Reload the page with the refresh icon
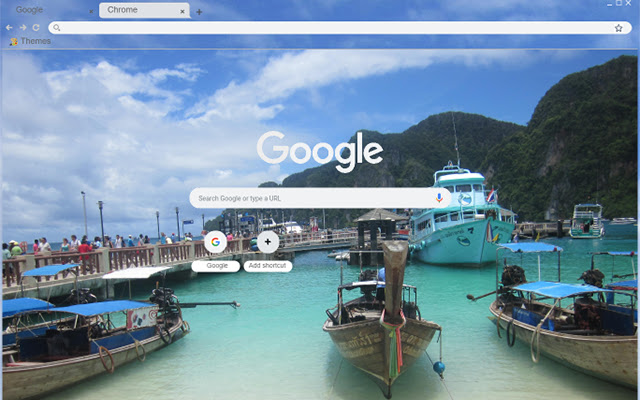This screenshot has width=640, height=400. pos(36,27)
